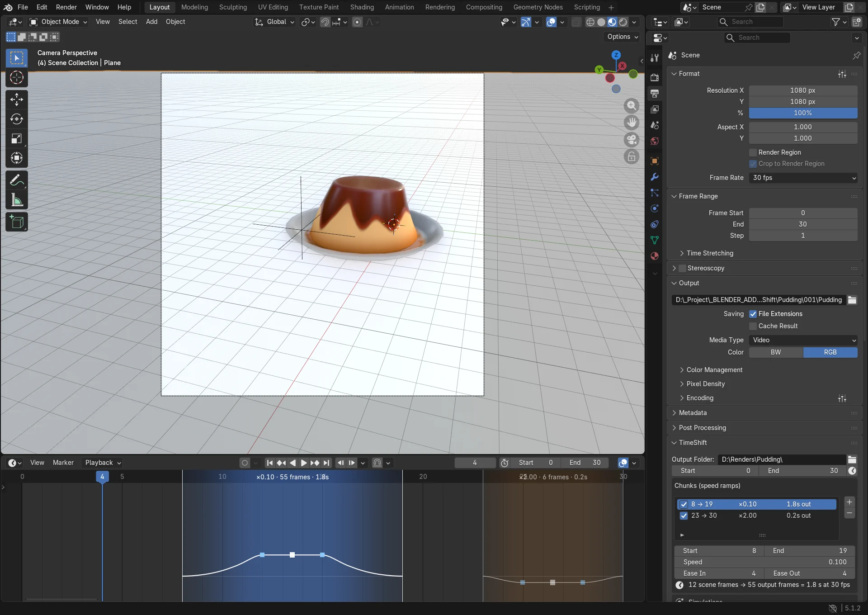Image resolution: width=868 pixels, height=615 pixels.
Task: Switch to the Geometry Nodes workspace tab
Action: tap(538, 7)
